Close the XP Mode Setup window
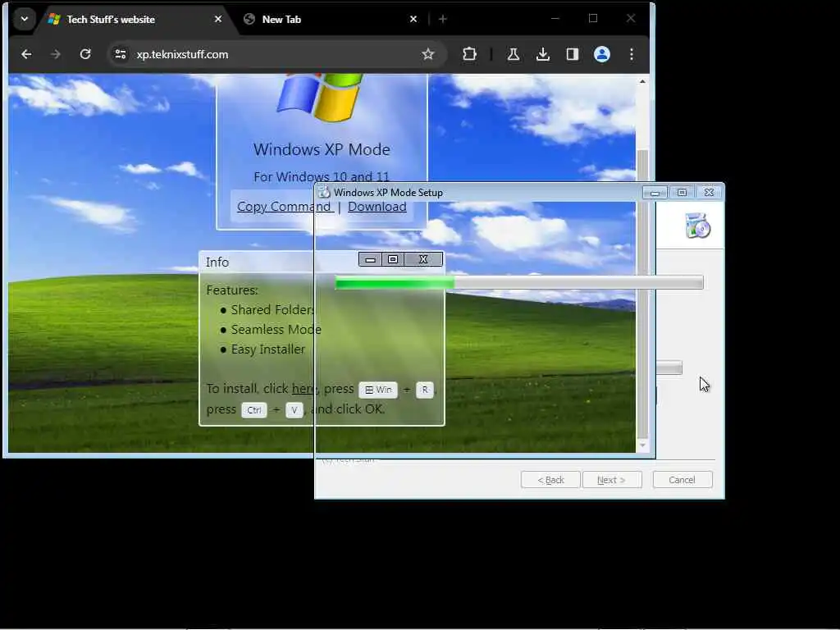The height and width of the screenshot is (630, 840). (x=709, y=192)
